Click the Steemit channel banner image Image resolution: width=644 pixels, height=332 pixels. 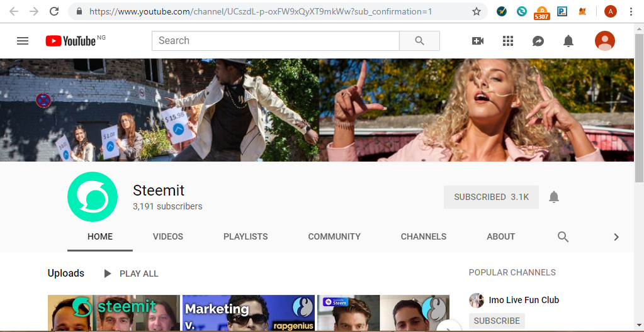pyautogui.click(x=317, y=110)
